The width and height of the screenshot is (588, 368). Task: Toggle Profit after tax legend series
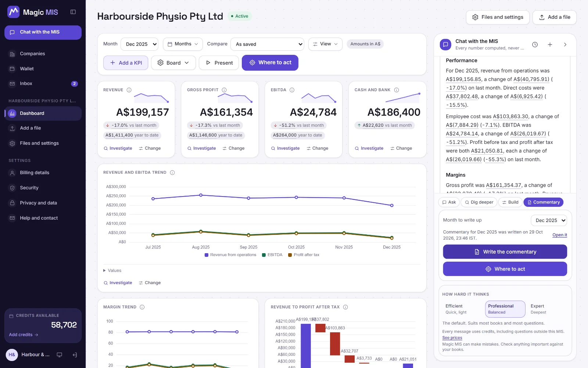pyautogui.click(x=304, y=255)
